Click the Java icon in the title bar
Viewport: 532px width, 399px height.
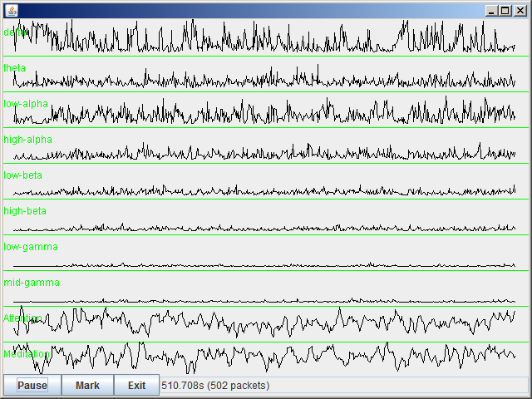pos(12,11)
